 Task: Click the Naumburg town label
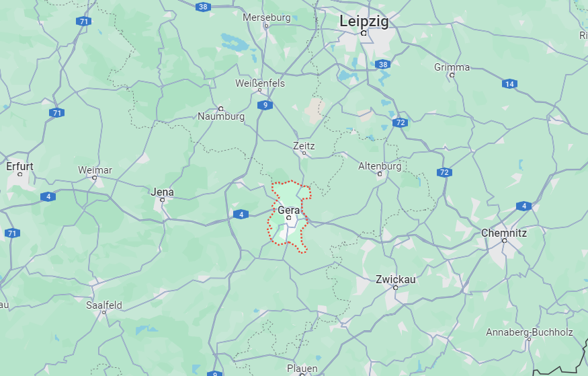tap(221, 116)
